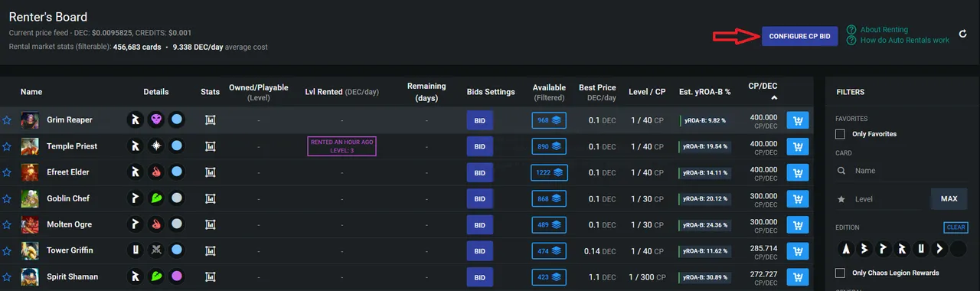
Task: Open Grim Reaper stats chart icon
Action: pos(211,120)
